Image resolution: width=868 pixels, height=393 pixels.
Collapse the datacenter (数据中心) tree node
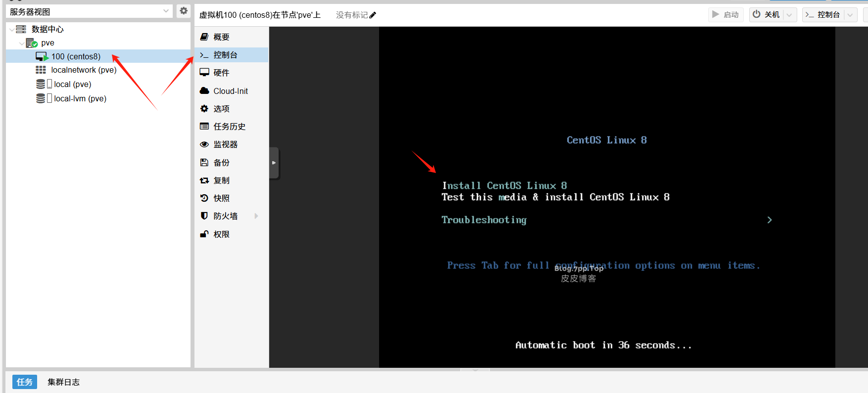(x=12, y=30)
